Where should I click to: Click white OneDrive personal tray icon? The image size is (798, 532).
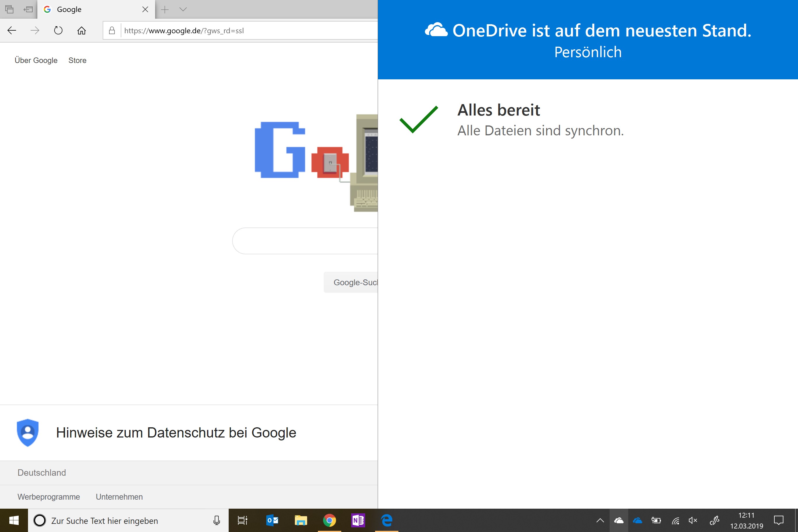(x=619, y=520)
